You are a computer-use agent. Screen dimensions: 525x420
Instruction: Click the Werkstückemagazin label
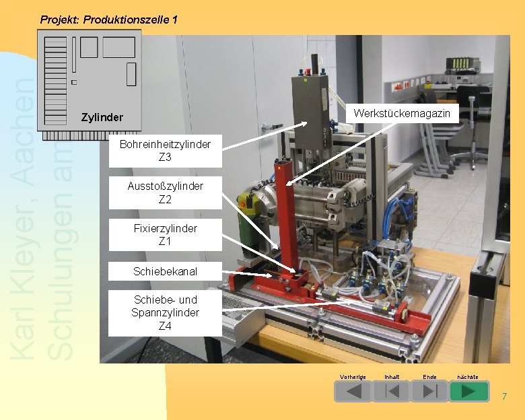[402, 113]
